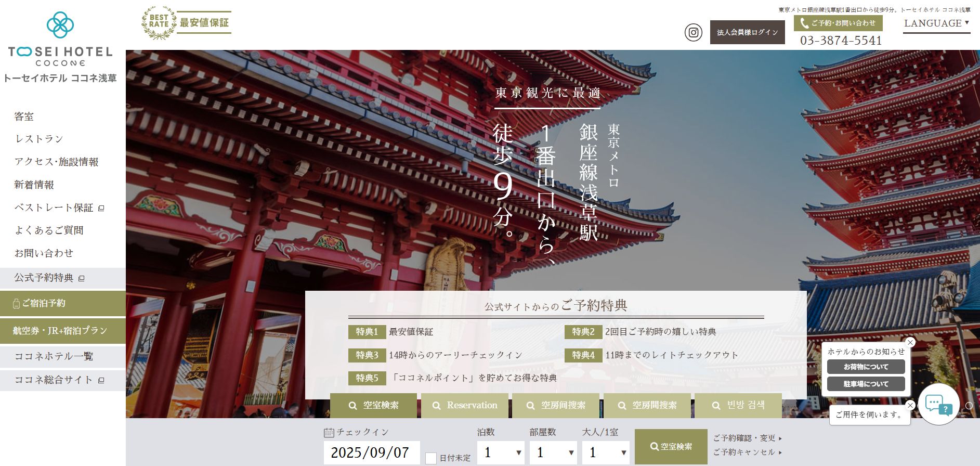
Task: Click 航空券・JR+宿泊プラン button
Action: (63, 331)
